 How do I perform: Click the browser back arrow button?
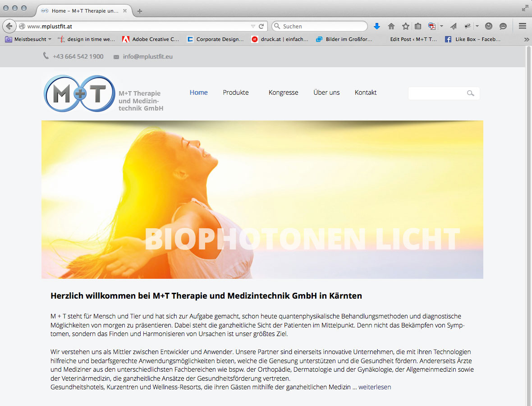click(x=9, y=26)
